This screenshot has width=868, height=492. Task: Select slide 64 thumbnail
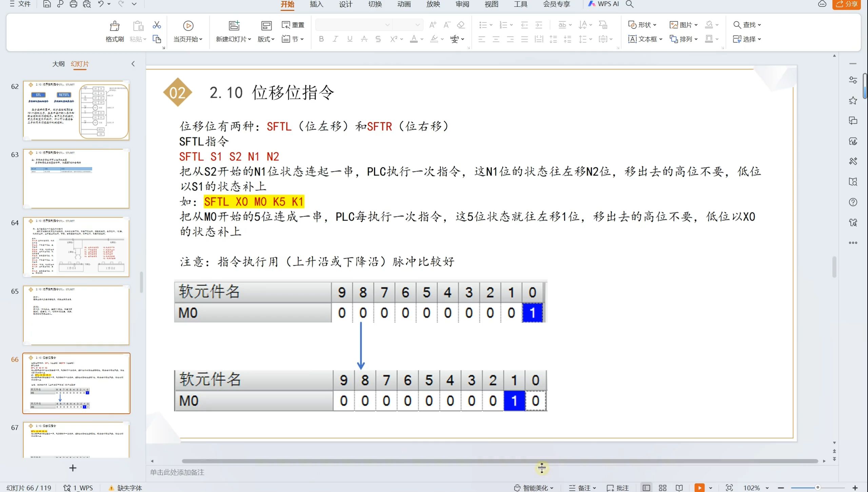pyautogui.click(x=76, y=247)
